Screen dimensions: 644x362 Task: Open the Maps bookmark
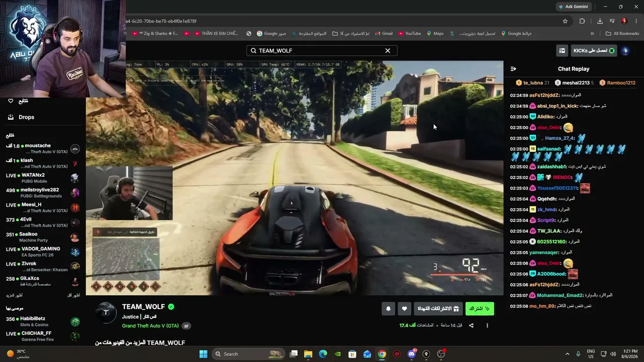coord(435,34)
